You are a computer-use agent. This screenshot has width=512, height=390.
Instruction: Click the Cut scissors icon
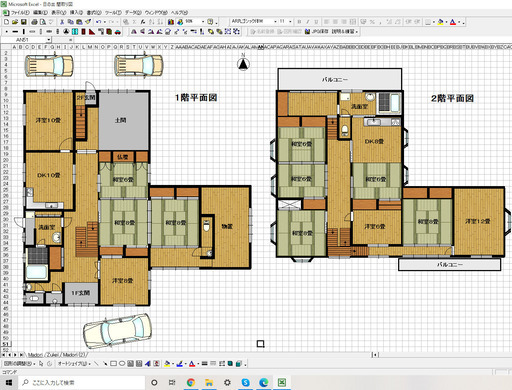(62, 22)
